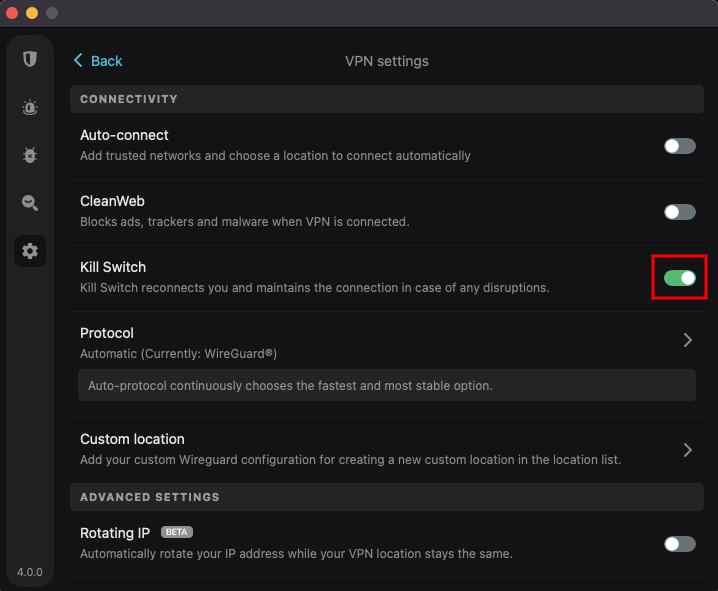
Task: Open the VPN shield tab in sidebar
Action: coord(30,60)
